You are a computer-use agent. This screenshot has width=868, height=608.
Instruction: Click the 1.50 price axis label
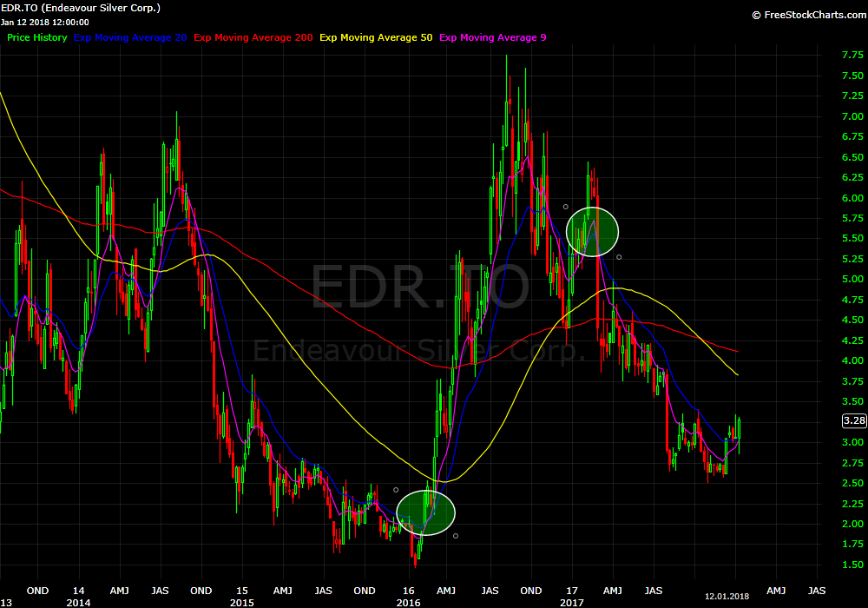[x=852, y=565]
